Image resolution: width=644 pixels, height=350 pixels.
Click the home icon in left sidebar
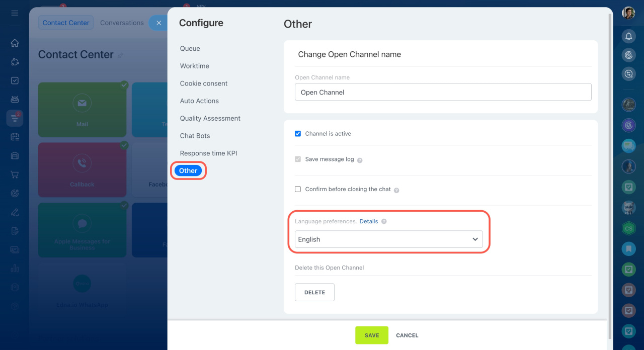click(15, 43)
